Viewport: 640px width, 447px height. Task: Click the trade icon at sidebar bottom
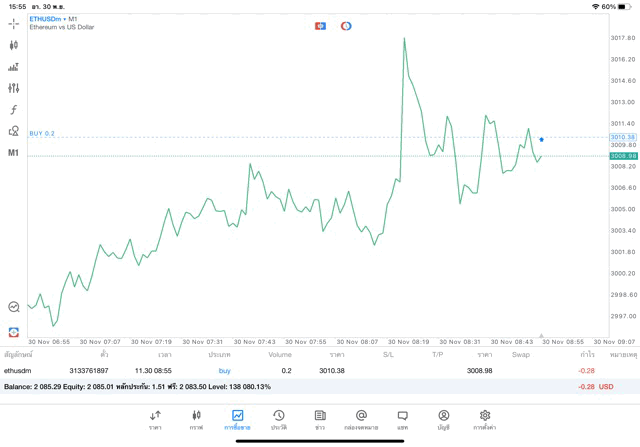(14, 332)
